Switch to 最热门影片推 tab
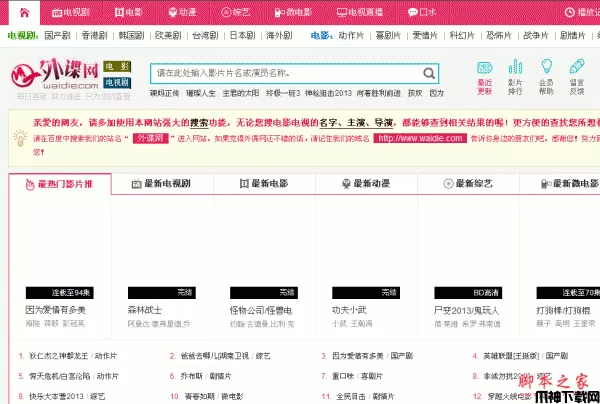Image resolution: width=600 pixels, height=404 pixels. point(60,184)
